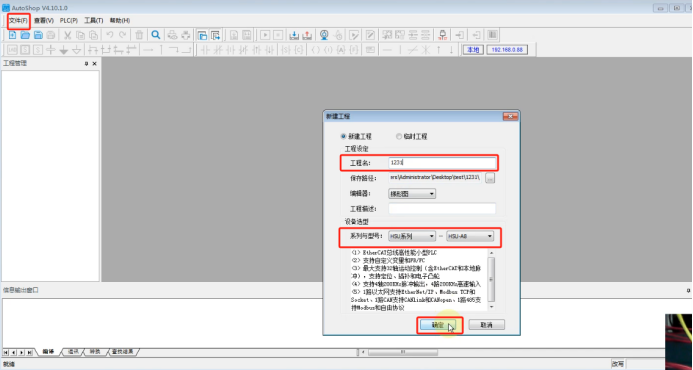Screen dimensions: 693x370
Task: Open the 文件(F) menu
Action: click(x=19, y=21)
